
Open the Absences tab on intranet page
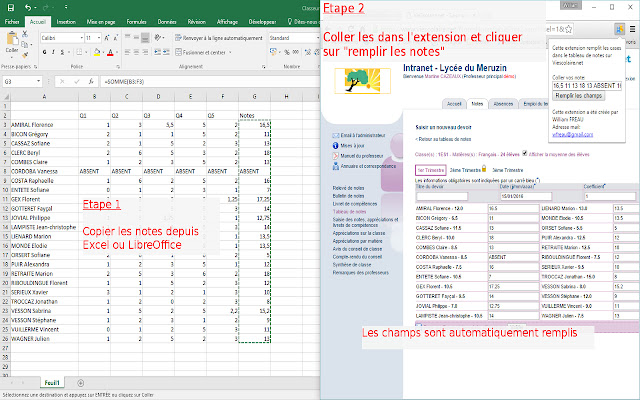tap(503, 104)
